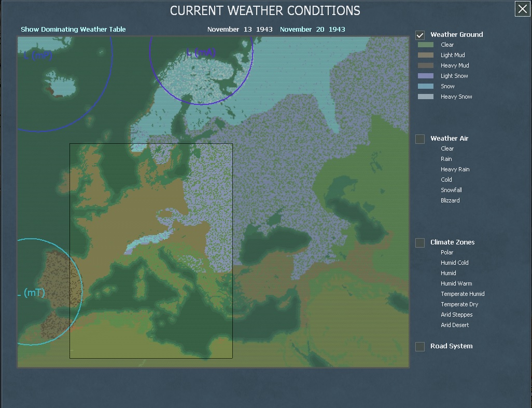Open Show Dominating Weather Table
The width and height of the screenshot is (532, 408).
73,30
